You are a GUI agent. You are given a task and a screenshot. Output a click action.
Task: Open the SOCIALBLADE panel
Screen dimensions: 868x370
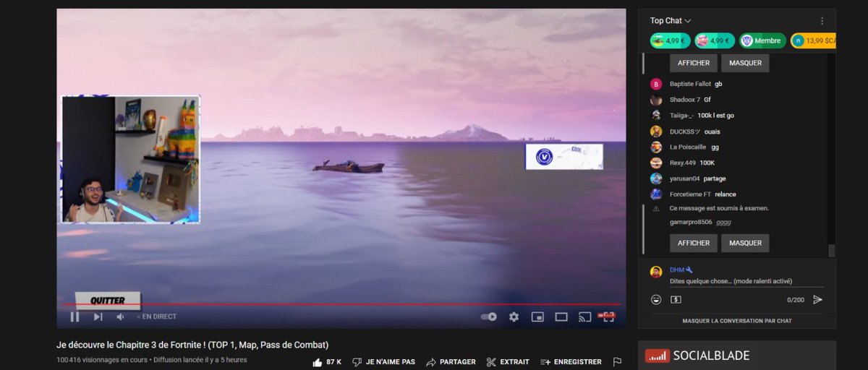point(737,356)
